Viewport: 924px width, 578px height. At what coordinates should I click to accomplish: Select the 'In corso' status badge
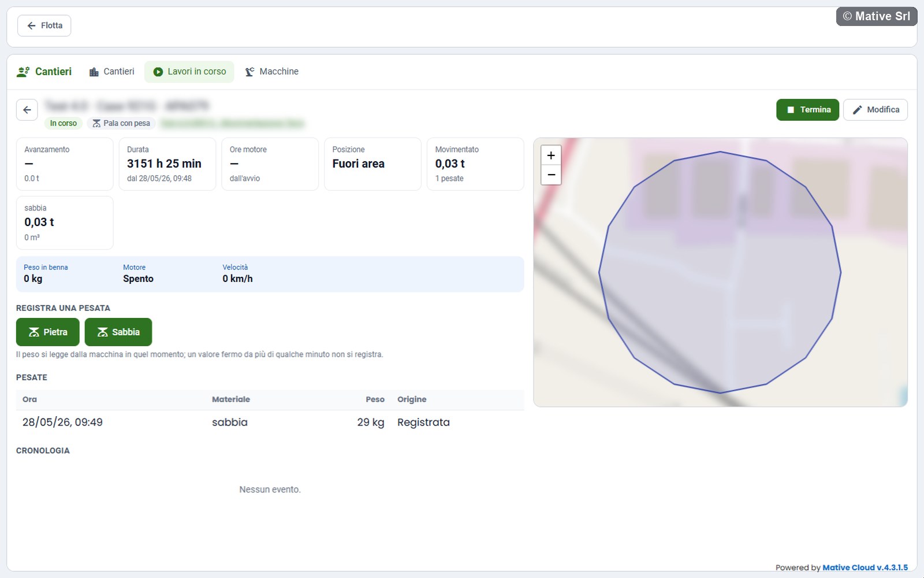[64, 123]
